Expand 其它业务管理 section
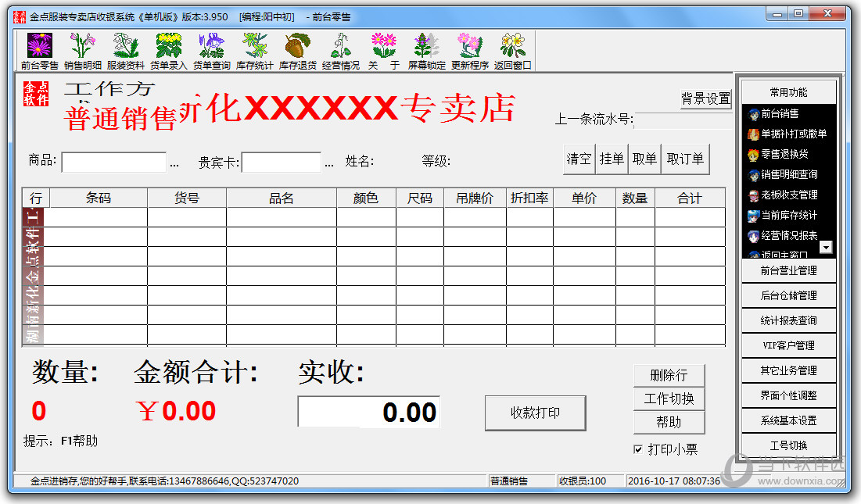861x504 pixels. tap(788, 370)
